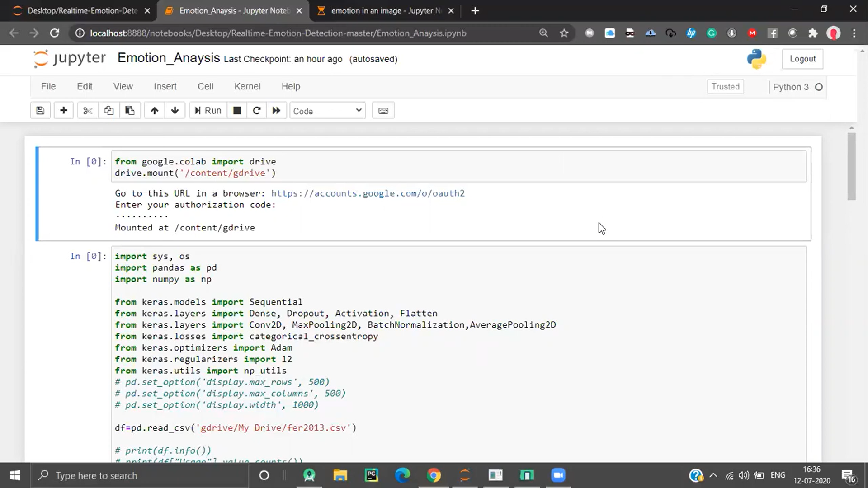The image size is (868, 488).
Task: Insert a cell below with plus icon
Action: 64,111
